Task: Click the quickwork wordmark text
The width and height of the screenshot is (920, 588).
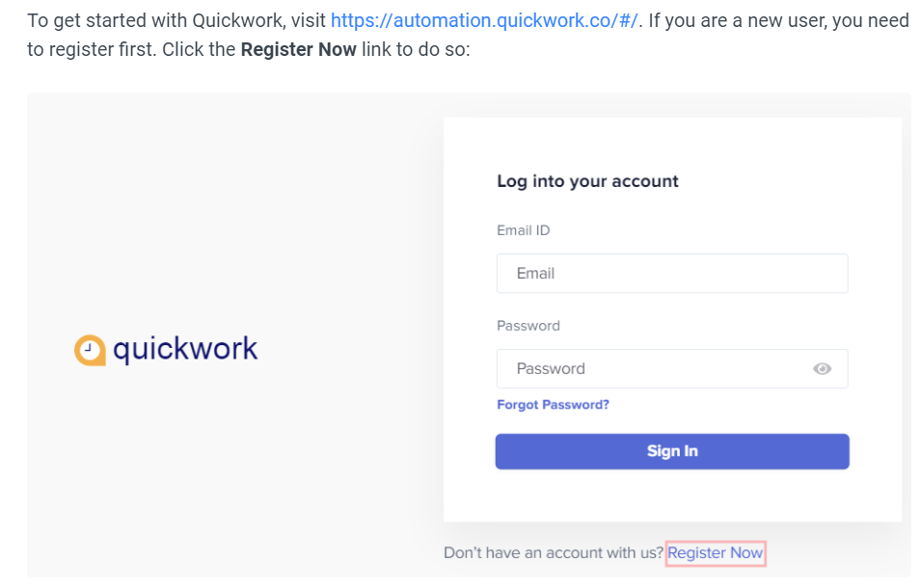Action: [x=185, y=349]
